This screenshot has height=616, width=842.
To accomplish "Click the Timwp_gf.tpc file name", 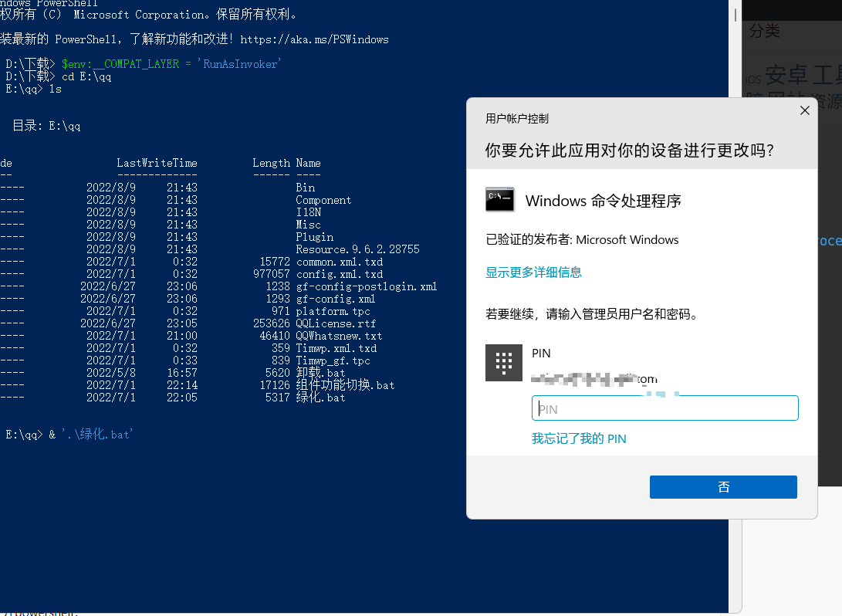I will [x=333, y=360].
